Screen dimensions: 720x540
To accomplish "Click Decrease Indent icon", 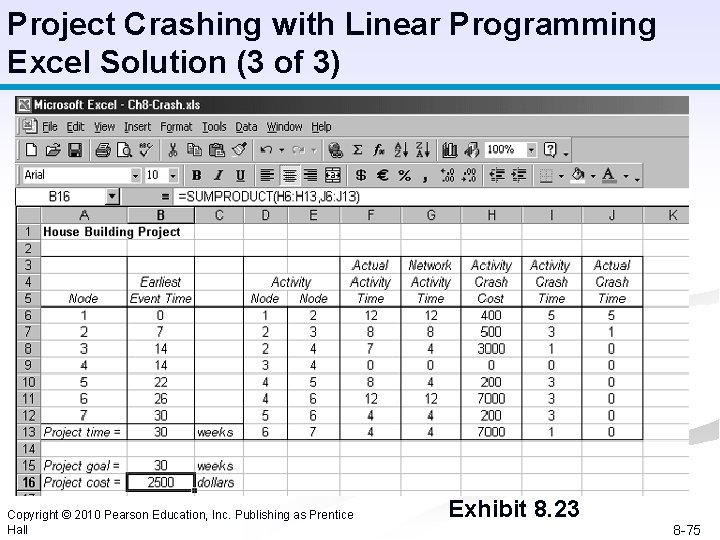I will click(x=497, y=175).
